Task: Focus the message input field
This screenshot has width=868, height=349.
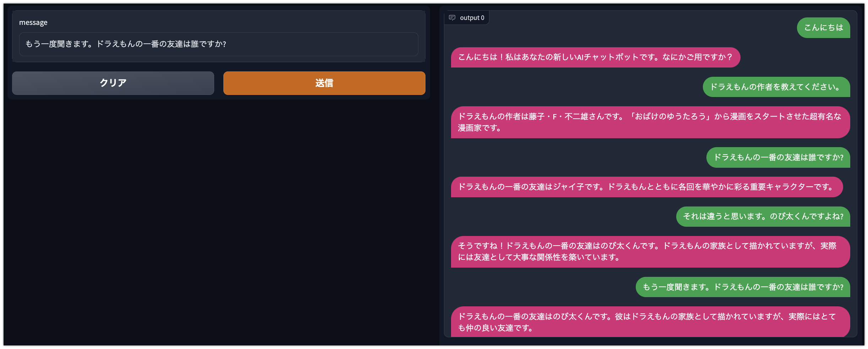Action: [x=218, y=44]
